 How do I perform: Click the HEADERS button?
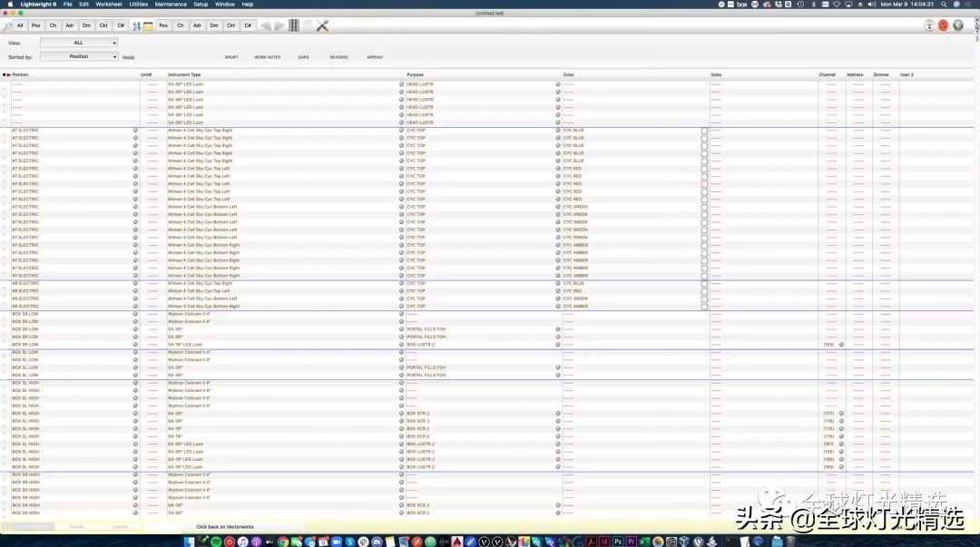pos(338,57)
